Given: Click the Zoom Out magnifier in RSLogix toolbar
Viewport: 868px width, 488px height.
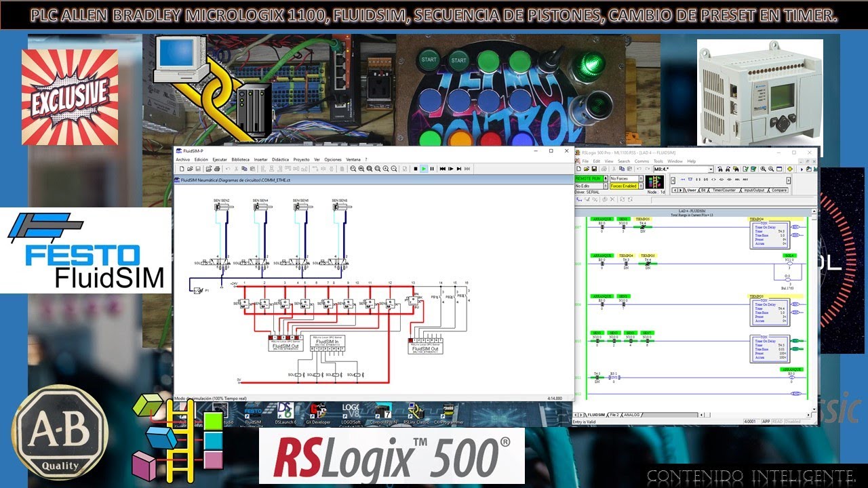Looking at the screenshot, I should click(x=771, y=169).
